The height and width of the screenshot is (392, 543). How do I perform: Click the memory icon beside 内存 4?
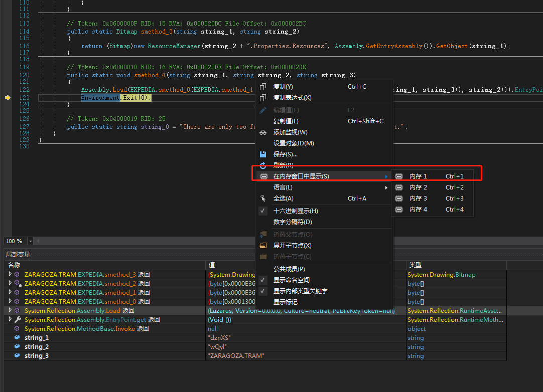399,210
